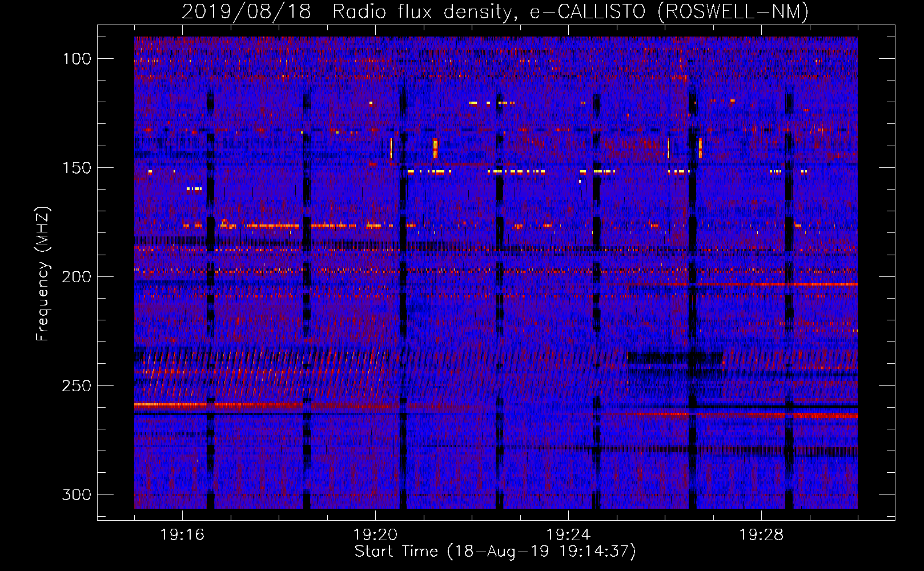Click the 19:16 time tick label

click(182, 535)
